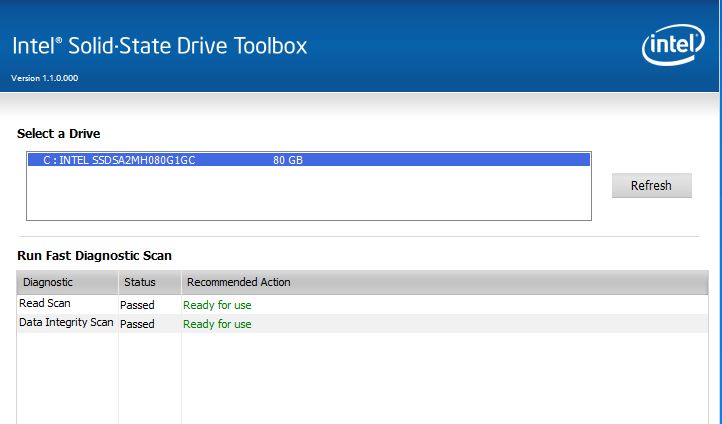Click Ready for use in Data Integrity row
Image resolution: width=722 pixels, height=424 pixels.
[x=217, y=324]
